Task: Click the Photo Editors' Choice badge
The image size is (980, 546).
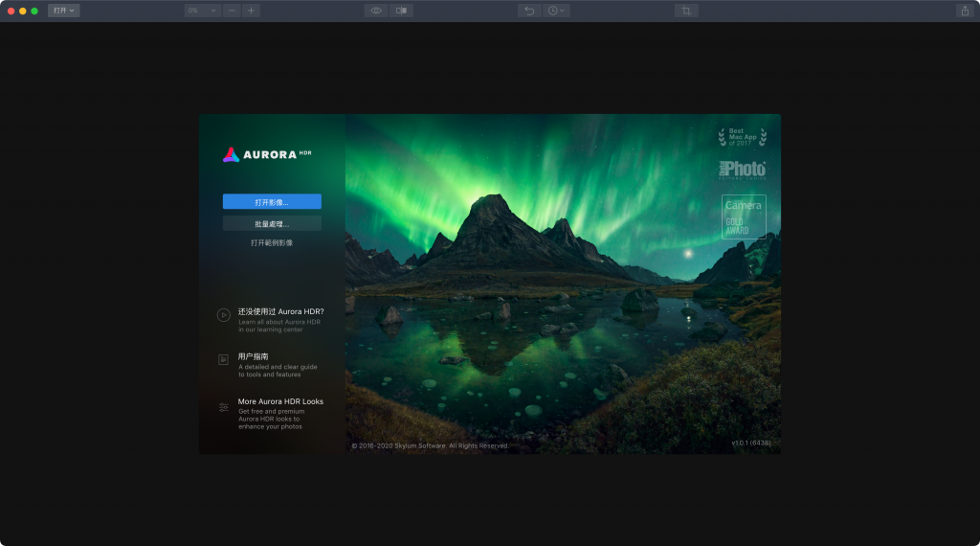Action: coord(743,171)
